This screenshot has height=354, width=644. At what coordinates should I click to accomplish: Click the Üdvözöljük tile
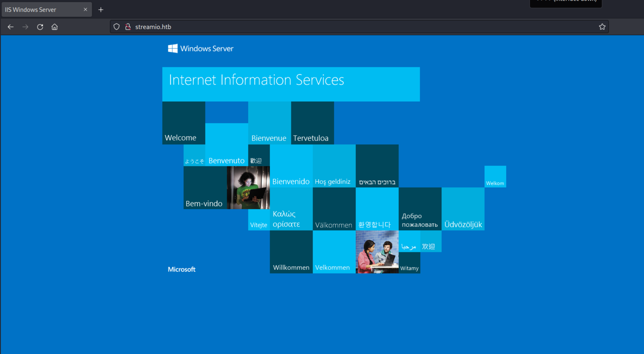(463, 209)
